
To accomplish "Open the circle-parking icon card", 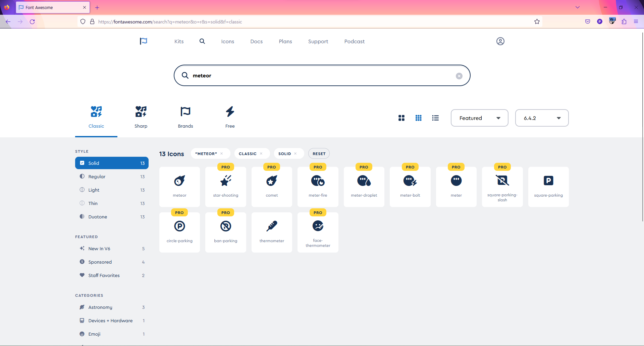I will click(x=179, y=232).
